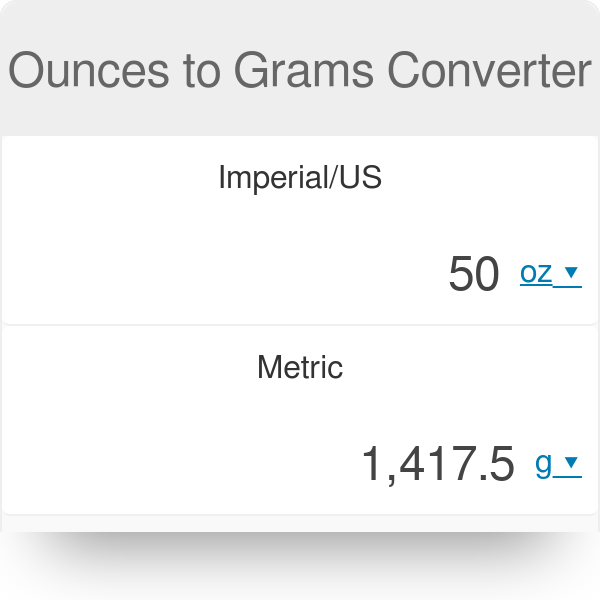
Task: Click the Imperial/US value 50
Action: pyautogui.click(x=474, y=274)
